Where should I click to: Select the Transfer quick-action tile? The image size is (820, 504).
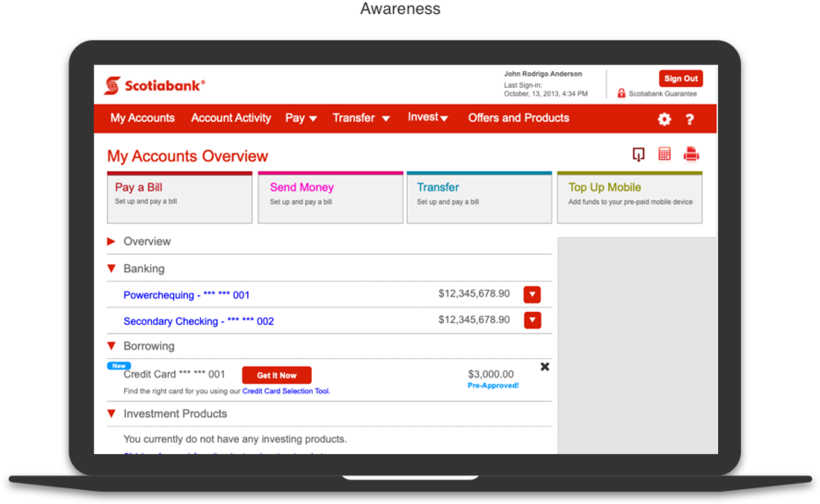coord(480,198)
